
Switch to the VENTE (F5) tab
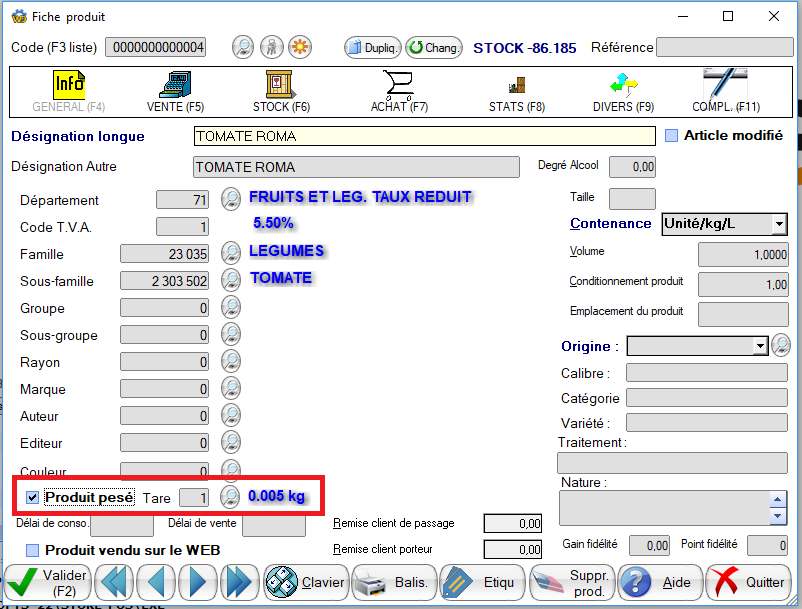pos(175,90)
